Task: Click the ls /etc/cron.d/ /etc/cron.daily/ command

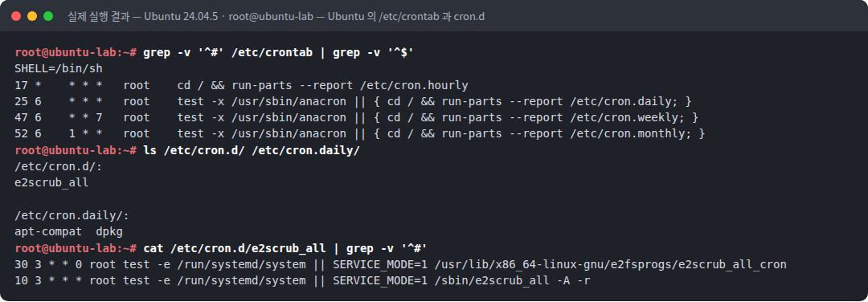Action: (252, 150)
